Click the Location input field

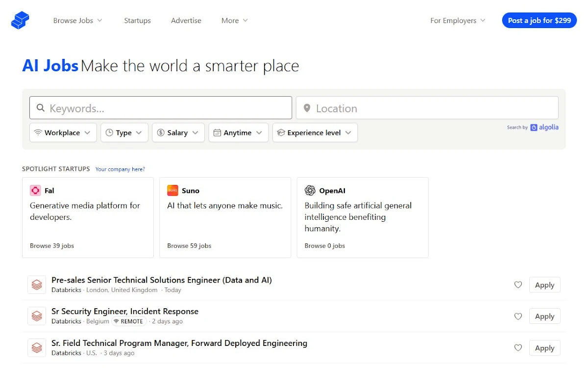[427, 108]
